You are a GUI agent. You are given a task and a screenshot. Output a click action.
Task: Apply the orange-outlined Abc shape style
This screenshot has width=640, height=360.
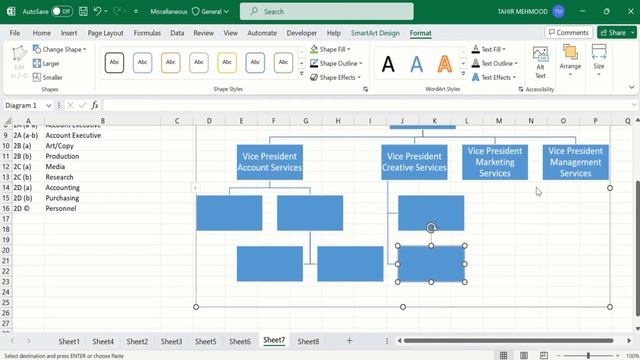click(x=171, y=62)
